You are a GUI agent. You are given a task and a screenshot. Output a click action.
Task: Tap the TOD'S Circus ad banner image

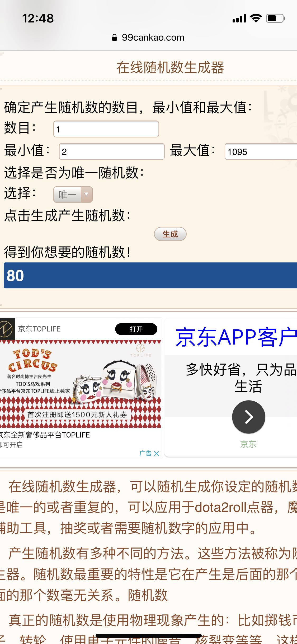[80, 384]
